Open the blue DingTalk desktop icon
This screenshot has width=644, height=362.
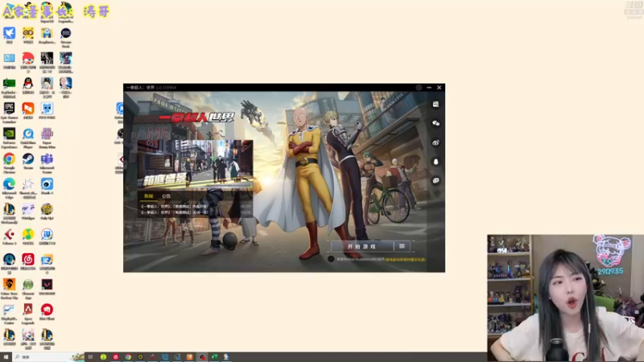[x=9, y=35]
